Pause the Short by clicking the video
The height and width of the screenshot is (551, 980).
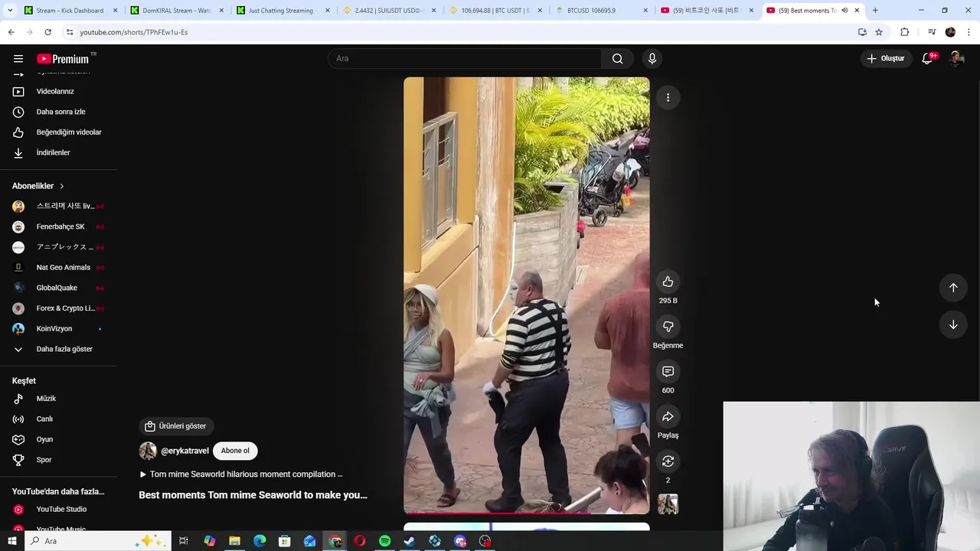[527, 295]
